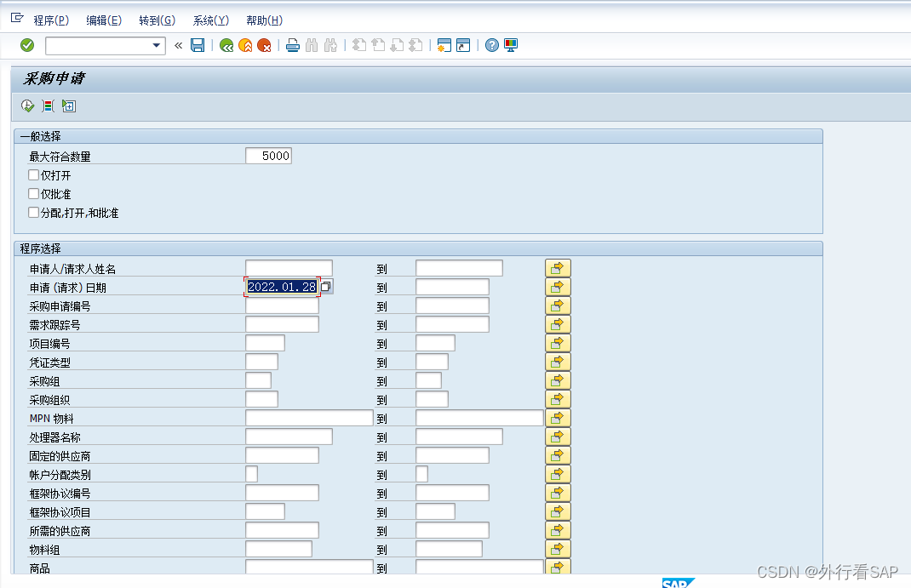
Task: Click multiple selection button for 凭证类型
Action: [558, 362]
